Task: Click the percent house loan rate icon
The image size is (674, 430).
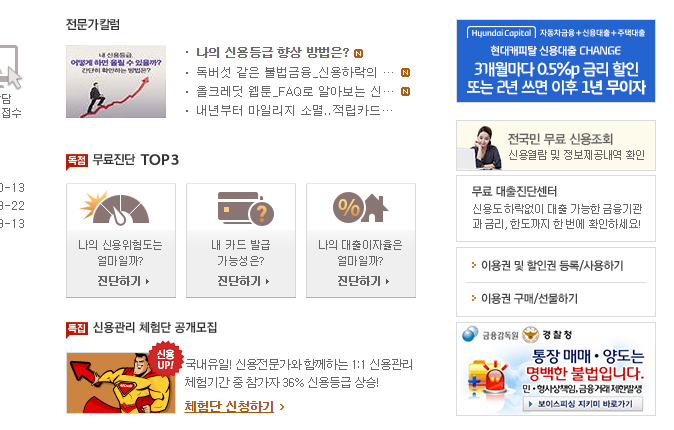Action: pyautogui.click(x=360, y=207)
